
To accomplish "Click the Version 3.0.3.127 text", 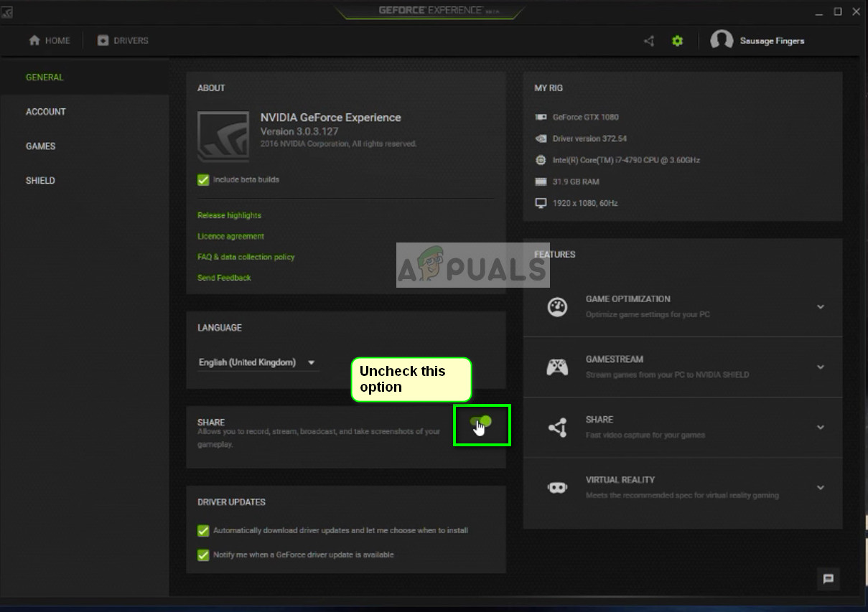I will [298, 131].
